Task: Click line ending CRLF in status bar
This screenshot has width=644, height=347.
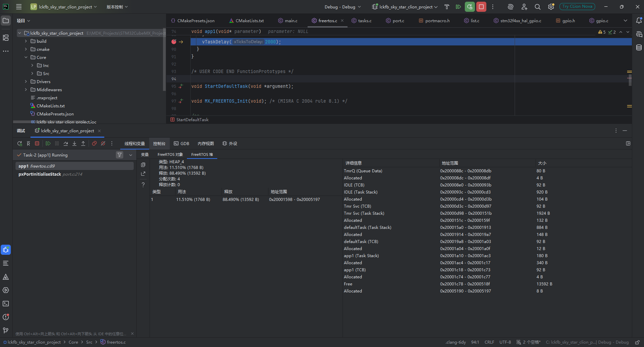Action: 489,342
